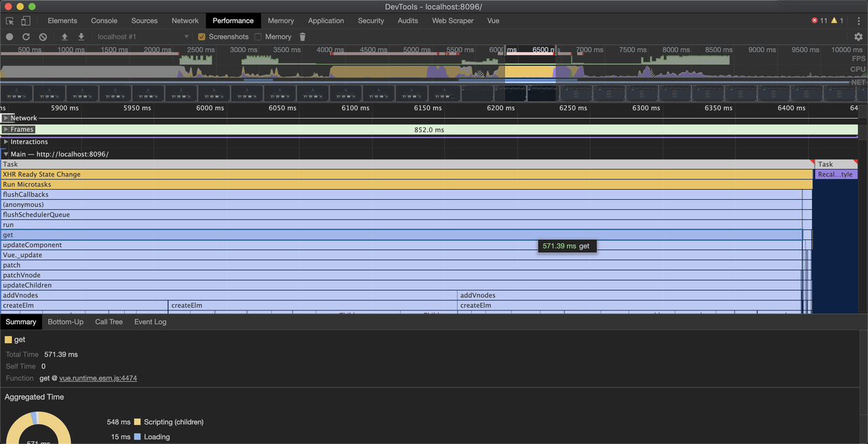
Task: Click the inspect element picker icon
Action: click(x=9, y=21)
